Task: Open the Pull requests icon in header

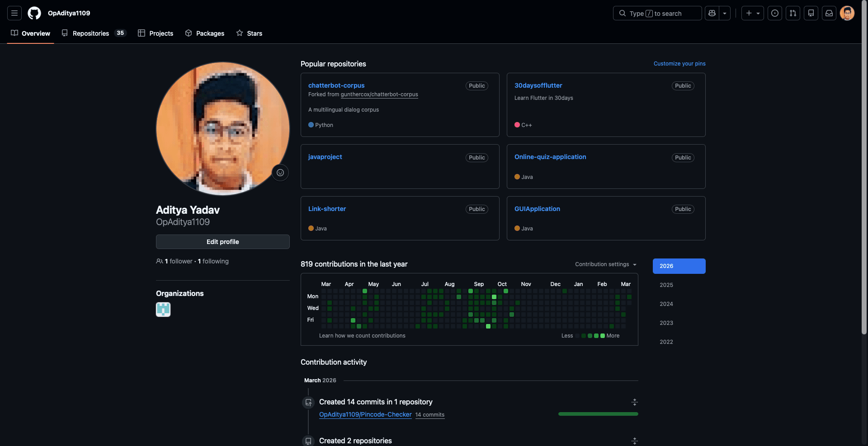Action: 793,13
